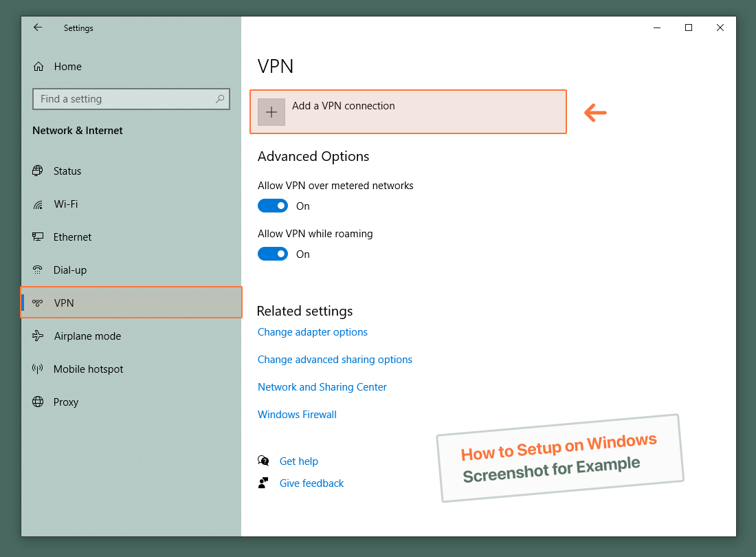The width and height of the screenshot is (756, 557).
Task: Click the Home icon in the sidebar
Action: (38, 66)
